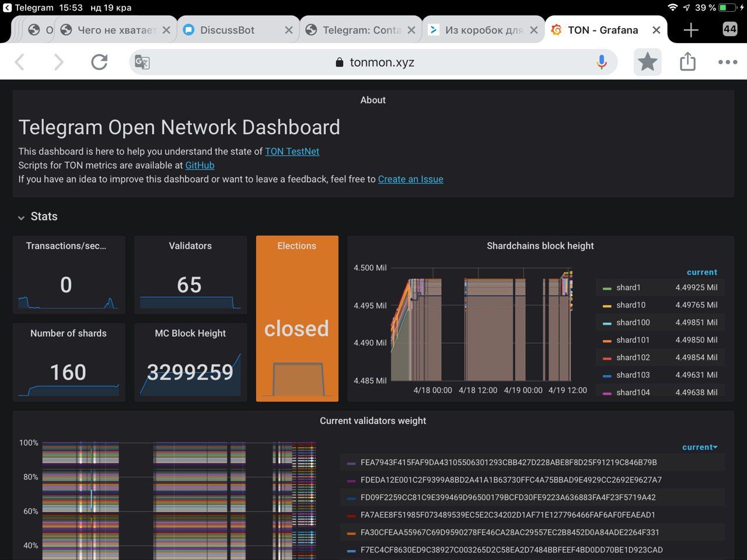Screen dimensions: 747x560
Task: Open Validators panel title menu
Action: pos(190,246)
